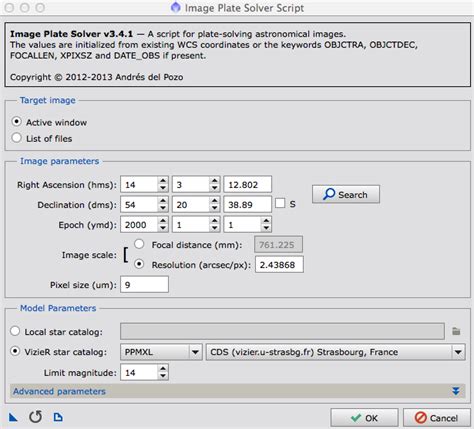This screenshot has width=474, height=429.
Task: Click Focal distance field 761.225
Action: point(278,245)
